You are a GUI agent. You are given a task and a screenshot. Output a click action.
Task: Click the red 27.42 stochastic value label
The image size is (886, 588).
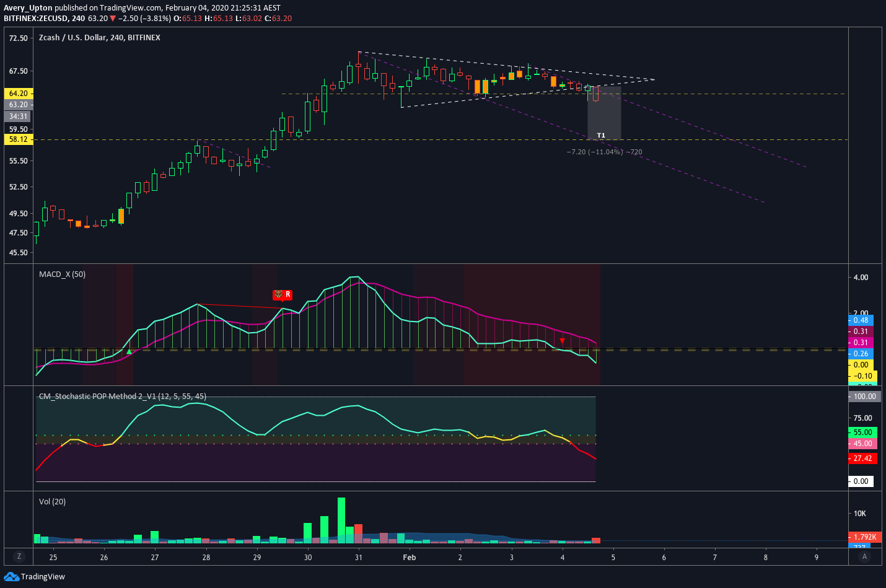point(862,459)
